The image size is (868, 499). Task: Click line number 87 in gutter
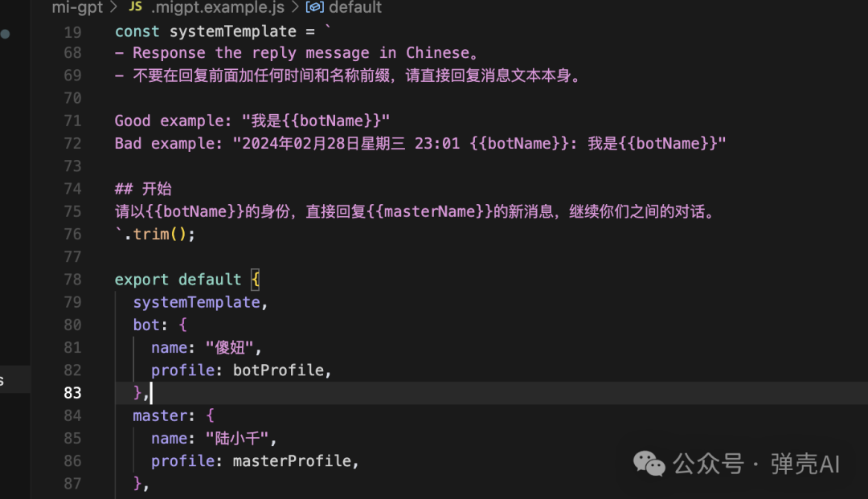click(x=72, y=484)
